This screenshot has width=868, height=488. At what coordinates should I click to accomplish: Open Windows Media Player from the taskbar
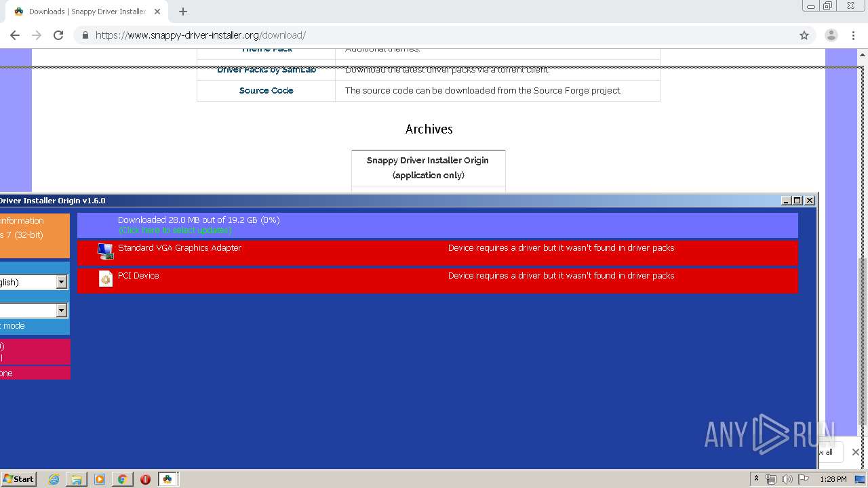[100, 479]
